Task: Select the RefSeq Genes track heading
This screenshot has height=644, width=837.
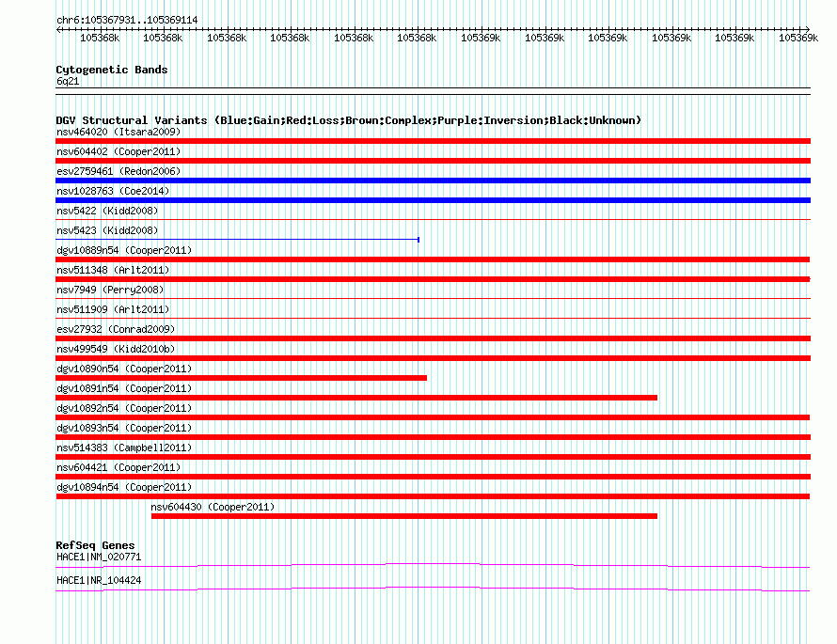Action: (96, 545)
